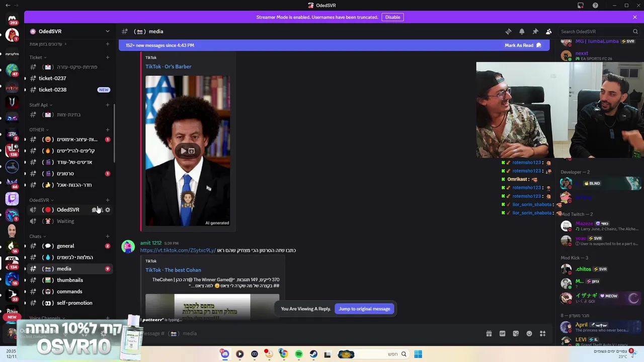Collapse the Ticket category
644x362 pixels.
pyautogui.click(x=38, y=57)
